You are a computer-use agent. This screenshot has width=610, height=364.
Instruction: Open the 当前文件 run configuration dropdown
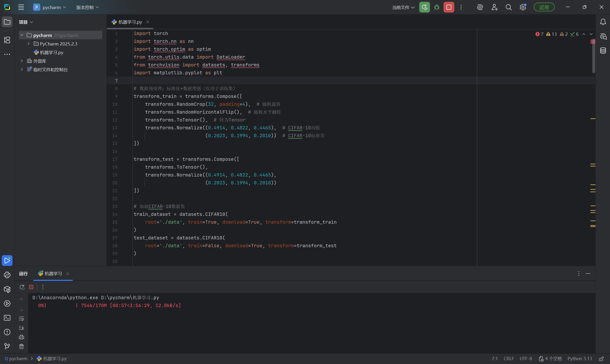pos(403,7)
